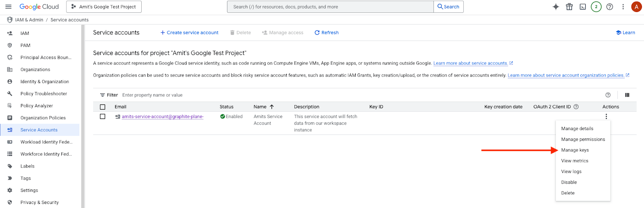Select Manage keys from the actions menu
The height and width of the screenshot is (208, 644).
575,150
